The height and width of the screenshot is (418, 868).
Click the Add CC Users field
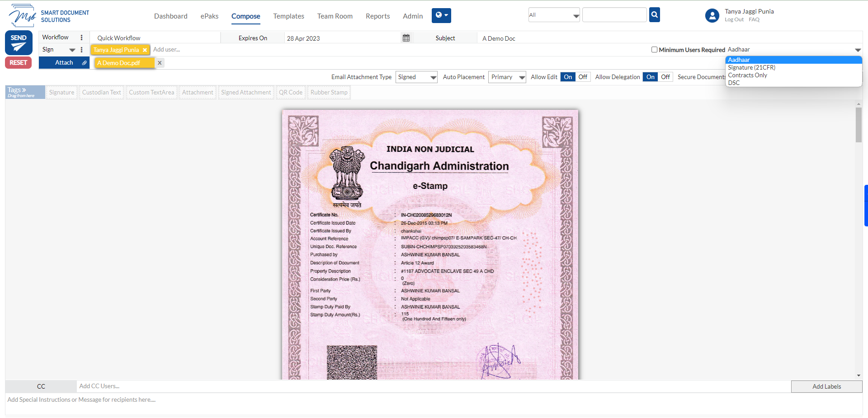pyautogui.click(x=433, y=386)
